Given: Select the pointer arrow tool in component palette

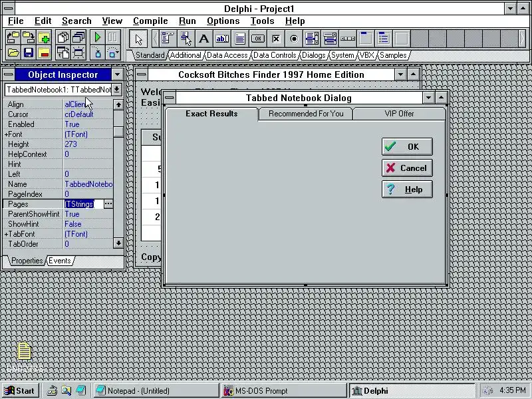Looking at the screenshot, I should pos(138,39).
